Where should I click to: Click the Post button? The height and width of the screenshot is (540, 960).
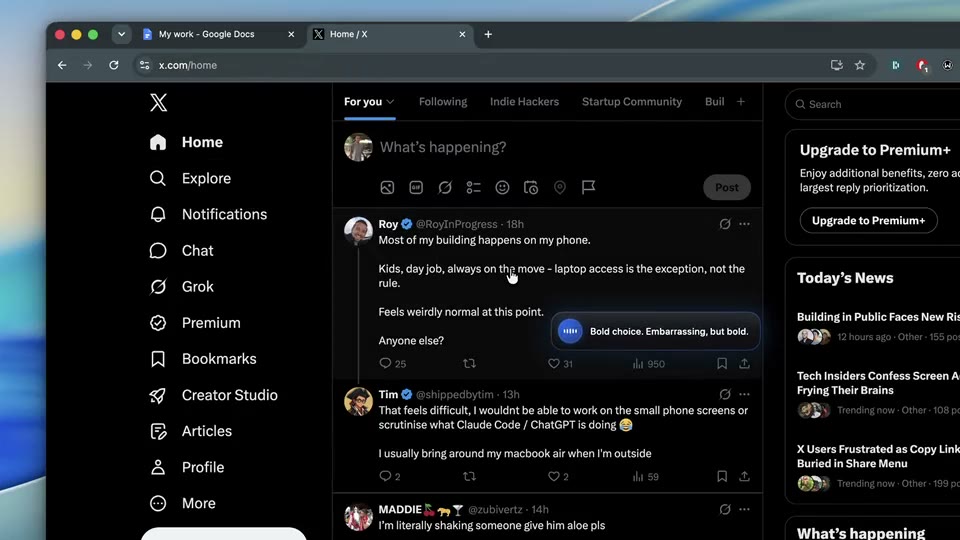(x=727, y=187)
